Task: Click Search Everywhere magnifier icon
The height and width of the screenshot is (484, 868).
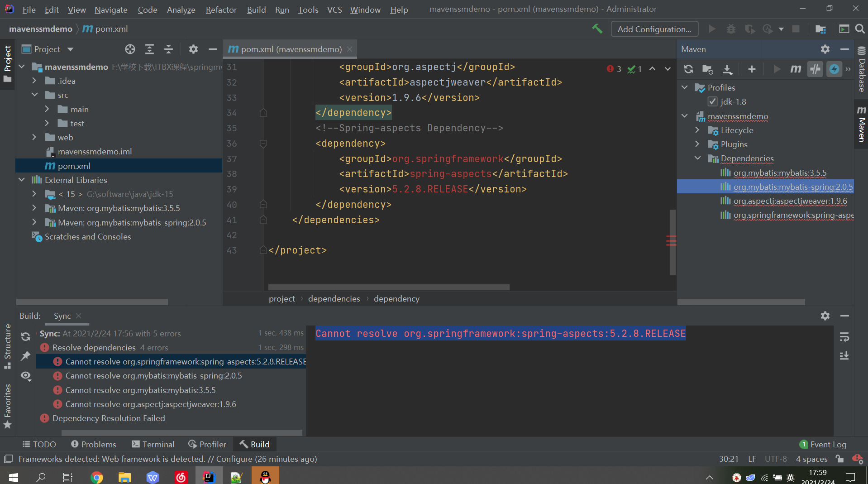Action: (x=860, y=29)
